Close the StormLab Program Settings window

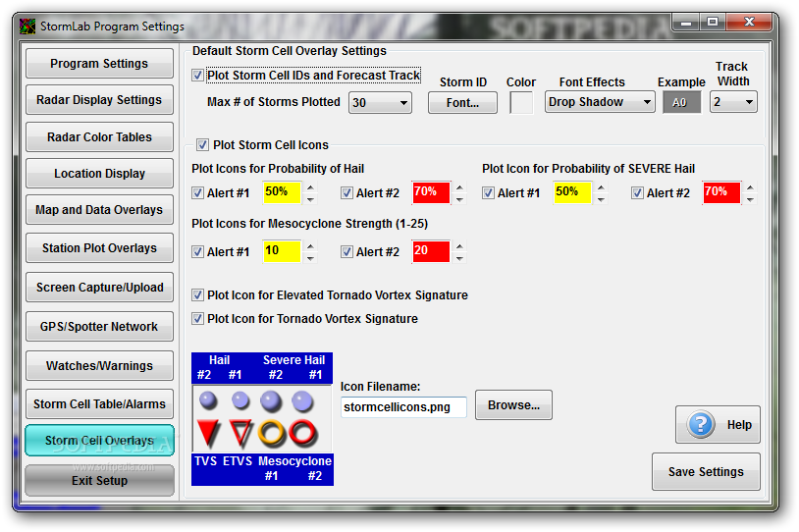(749, 22)
